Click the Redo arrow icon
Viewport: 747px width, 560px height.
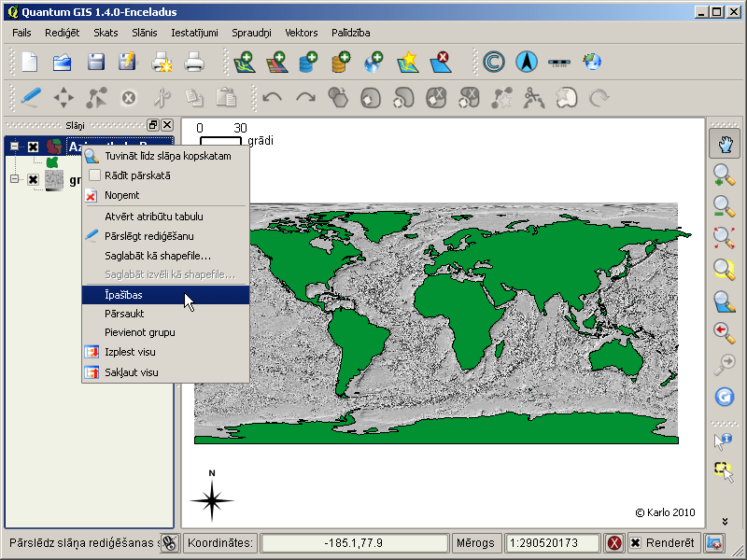pos(305,98)
